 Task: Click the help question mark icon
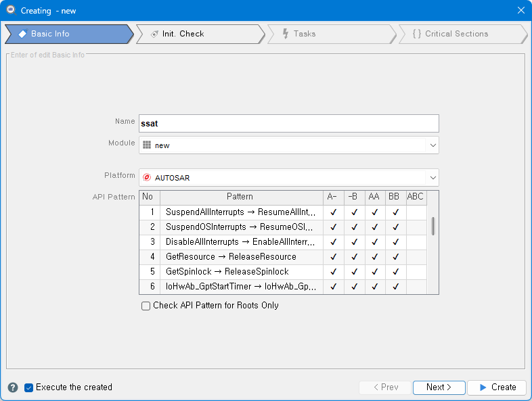[13, 387]
